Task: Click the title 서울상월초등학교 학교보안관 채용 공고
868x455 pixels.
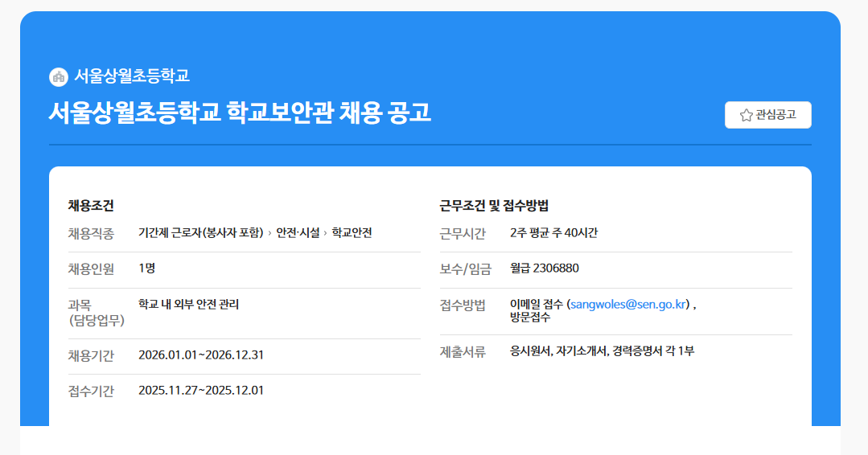Action: pos(240,113)
